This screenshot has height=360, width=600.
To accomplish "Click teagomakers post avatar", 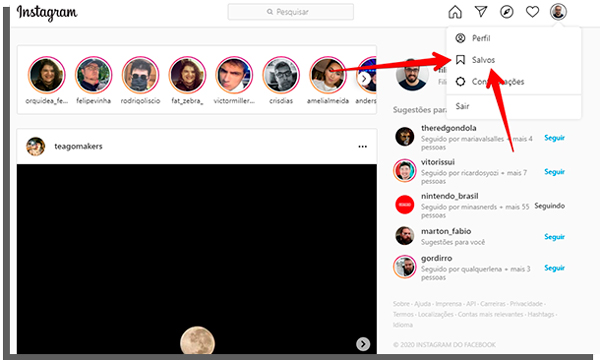I will click(36, 147).
